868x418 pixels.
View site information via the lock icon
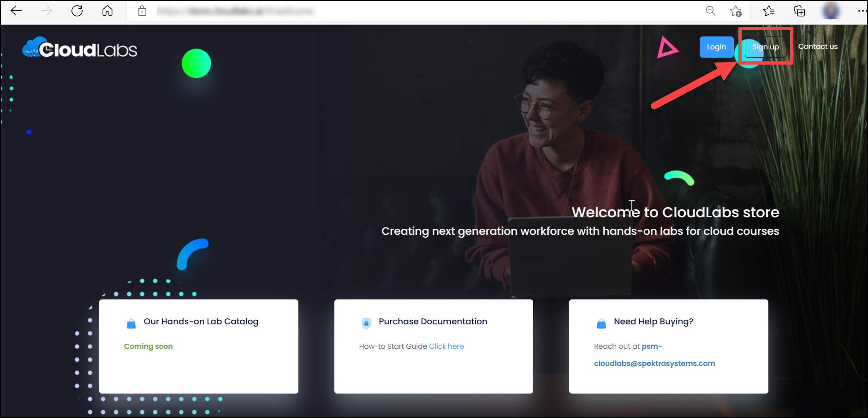(142, 11)
